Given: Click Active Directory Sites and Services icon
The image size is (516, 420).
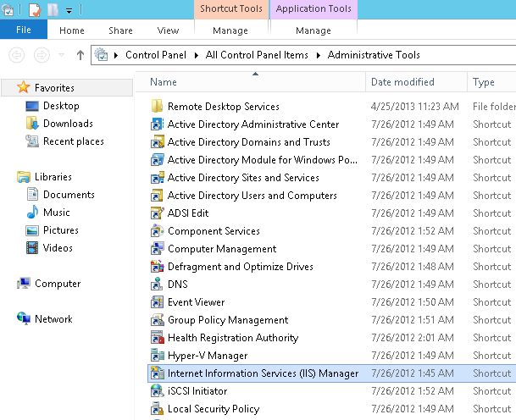Looking at the screenshot, I should [157, 177].
